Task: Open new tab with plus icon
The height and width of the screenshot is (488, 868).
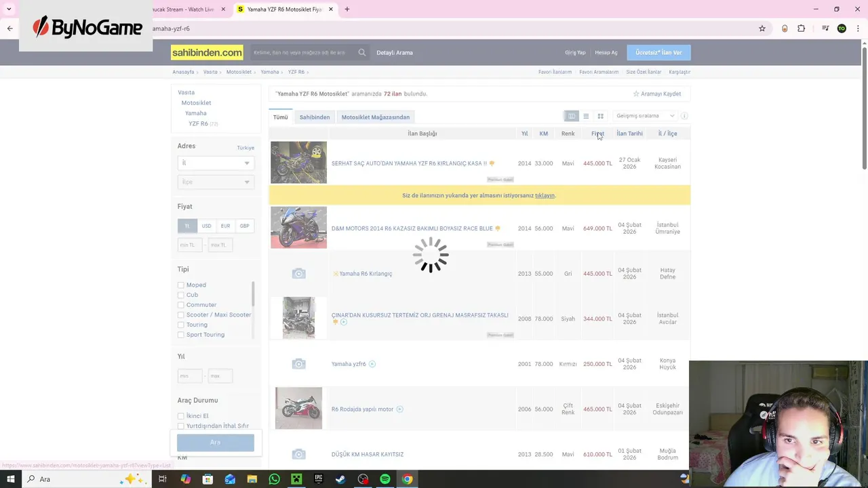Action: pos(347,9)
